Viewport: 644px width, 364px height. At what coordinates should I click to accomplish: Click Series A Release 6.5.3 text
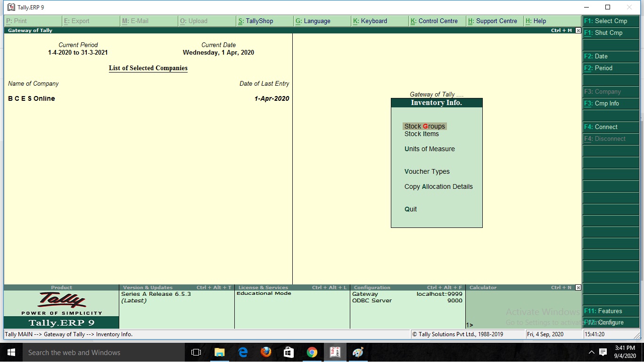click(156, 294)
